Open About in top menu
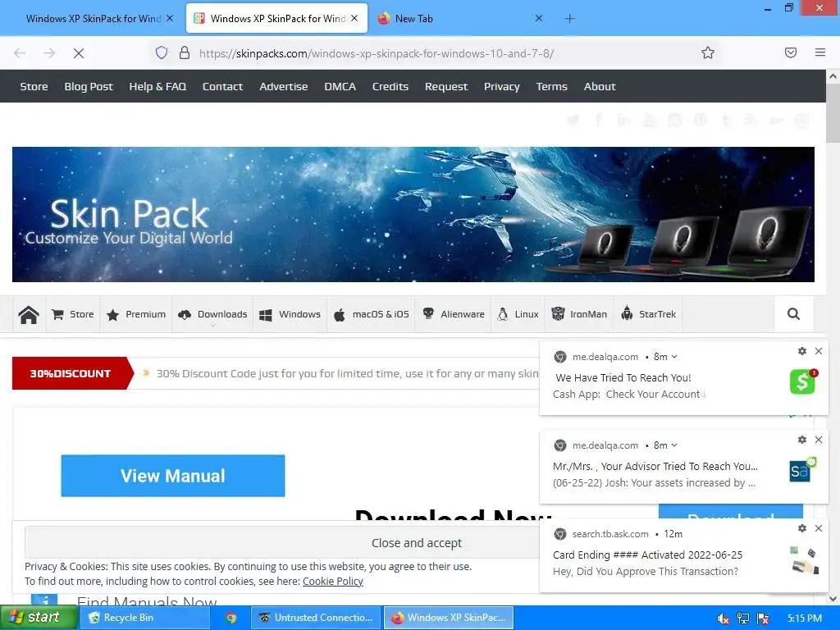The image size is (840, 630). [x=600, y=86]
